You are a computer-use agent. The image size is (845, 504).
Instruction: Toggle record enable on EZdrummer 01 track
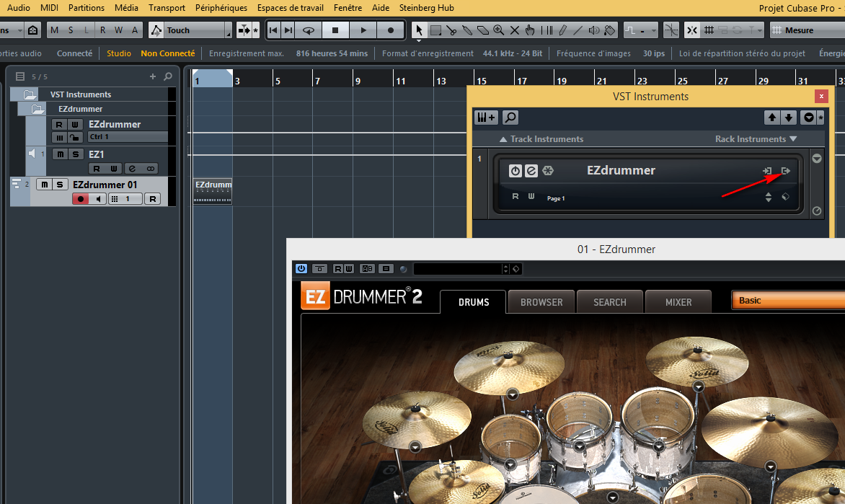pos(80,199)
